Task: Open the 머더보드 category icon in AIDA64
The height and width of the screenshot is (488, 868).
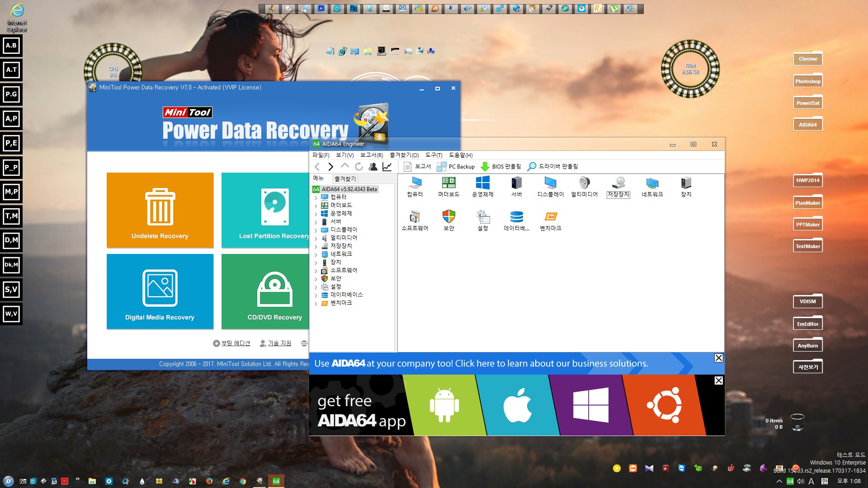Action: click(x=448, y=187)
